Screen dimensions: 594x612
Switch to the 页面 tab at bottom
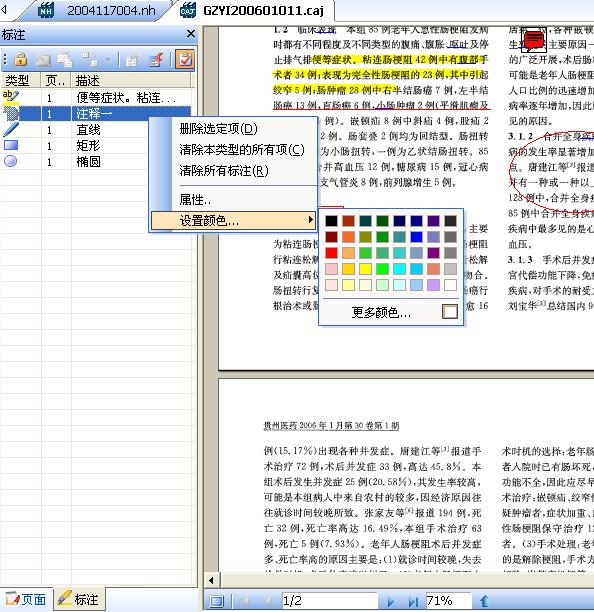tap(26, 600)
